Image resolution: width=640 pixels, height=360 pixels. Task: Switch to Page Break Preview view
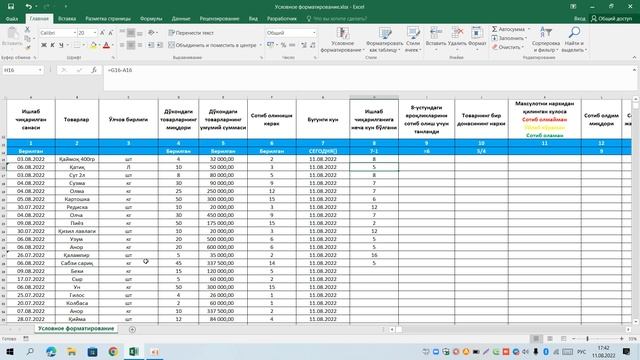tap(564, 339)
